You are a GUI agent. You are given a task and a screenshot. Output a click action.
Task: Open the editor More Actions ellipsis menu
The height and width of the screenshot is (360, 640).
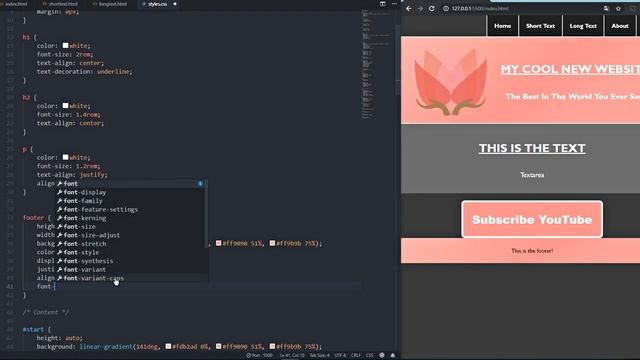pos(394,4)
